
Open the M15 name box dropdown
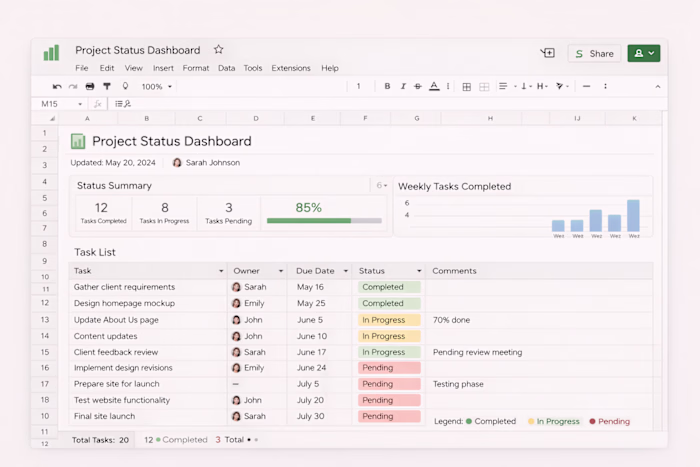pos(80,104)
